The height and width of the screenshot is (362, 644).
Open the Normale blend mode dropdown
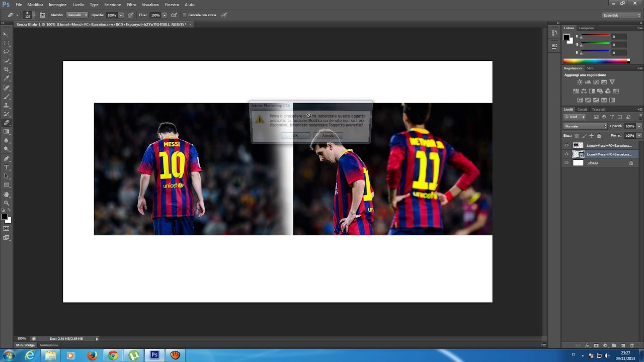[585, 126]
